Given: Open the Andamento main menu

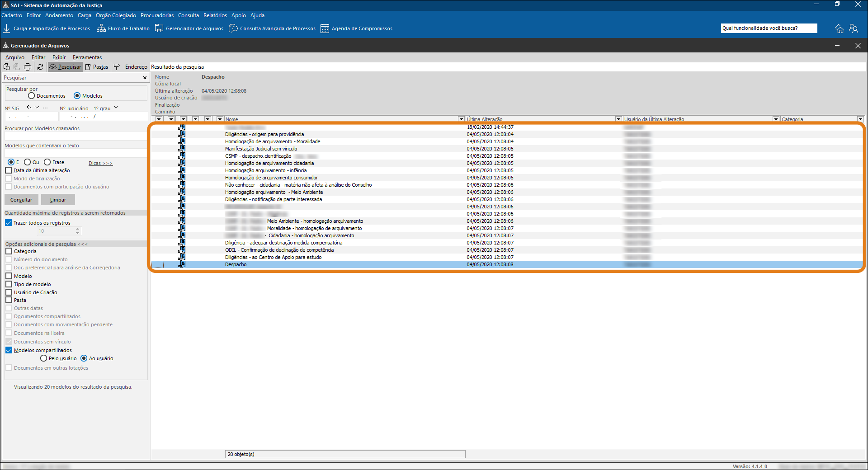Looking at the screenshot, I should click(59, 15).
